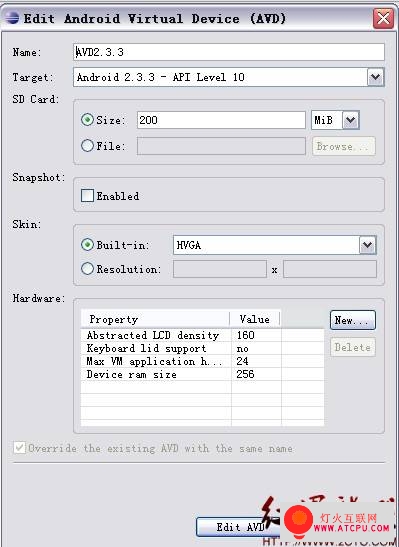Select the Built-in skin radio button
399x547 pixels.
click(87, 245)
